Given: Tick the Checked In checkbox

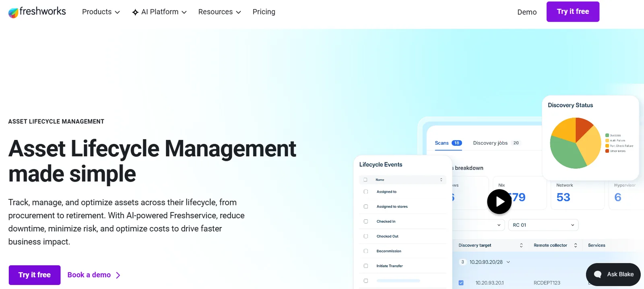Looking at the screenshot, I should (x=366, y=221).
